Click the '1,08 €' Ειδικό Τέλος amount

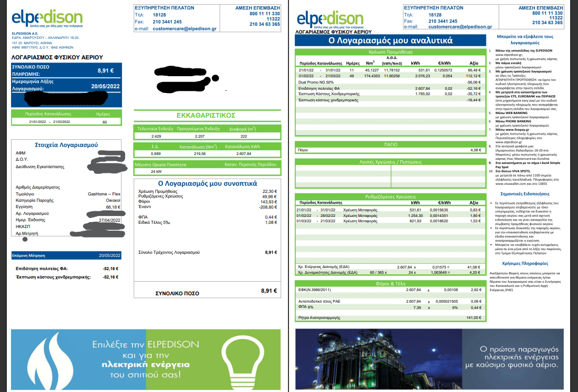pos(271,222)
